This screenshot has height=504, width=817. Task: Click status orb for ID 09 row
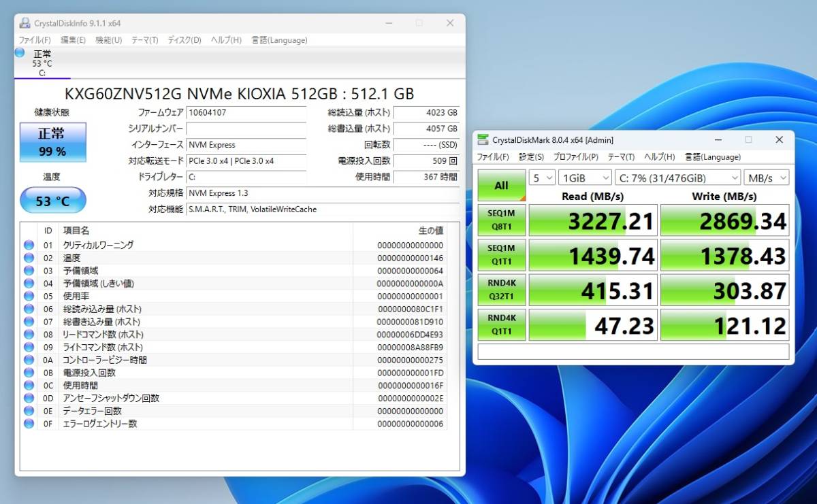click(29, 347)
